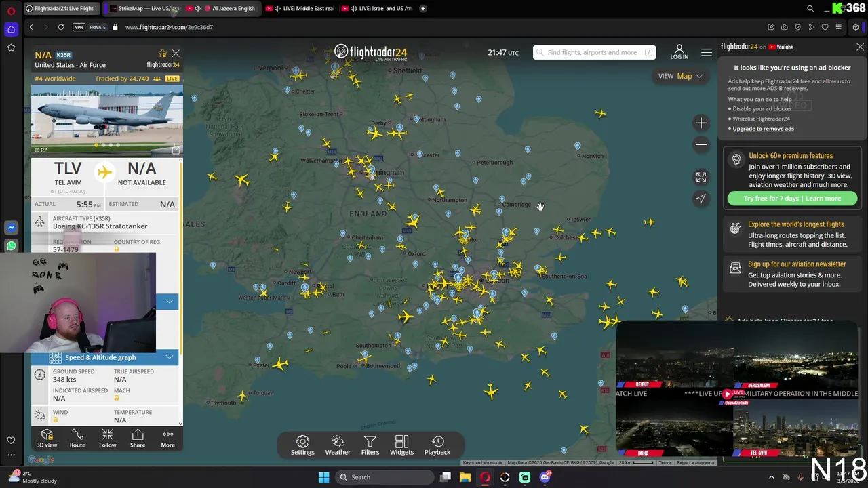Share this flight
This screenshot has height=488, width=868.
pos(138,438)
